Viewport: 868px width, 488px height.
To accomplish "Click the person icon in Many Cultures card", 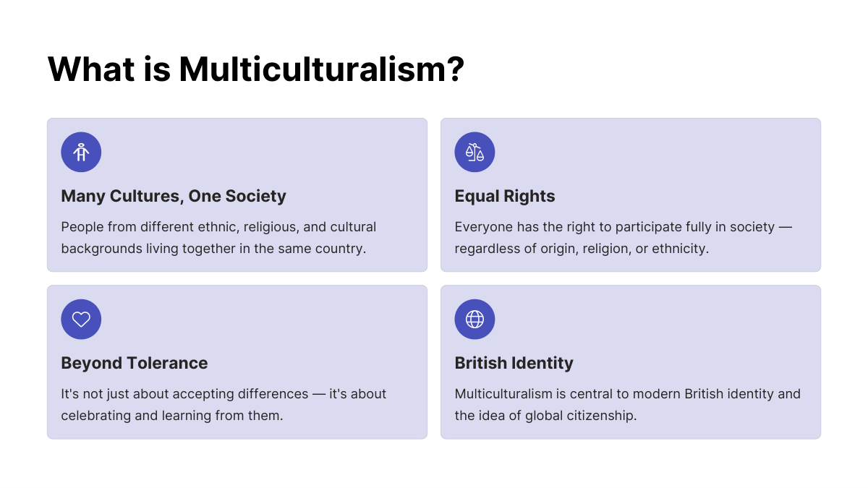I will (x=81, y=152).
